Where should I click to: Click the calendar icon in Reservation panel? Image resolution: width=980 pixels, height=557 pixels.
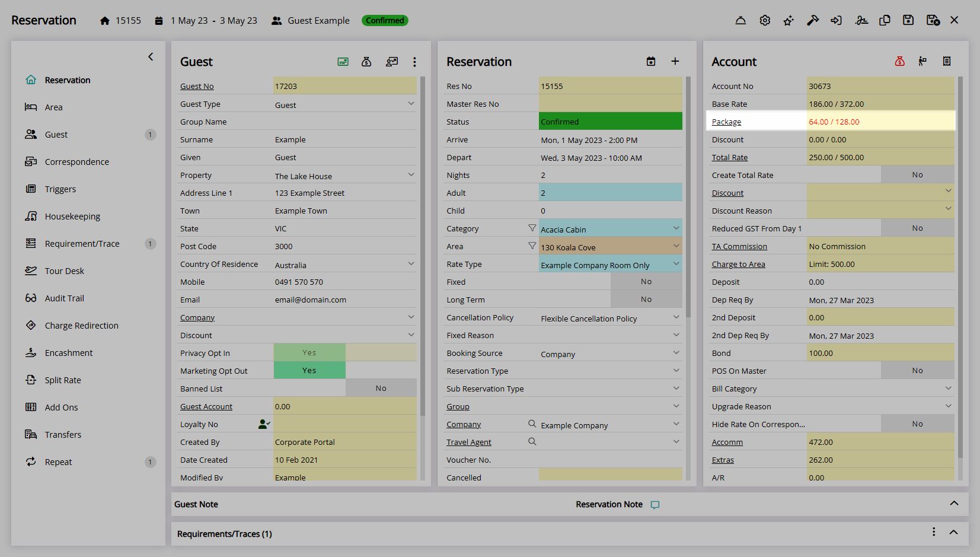651,62
